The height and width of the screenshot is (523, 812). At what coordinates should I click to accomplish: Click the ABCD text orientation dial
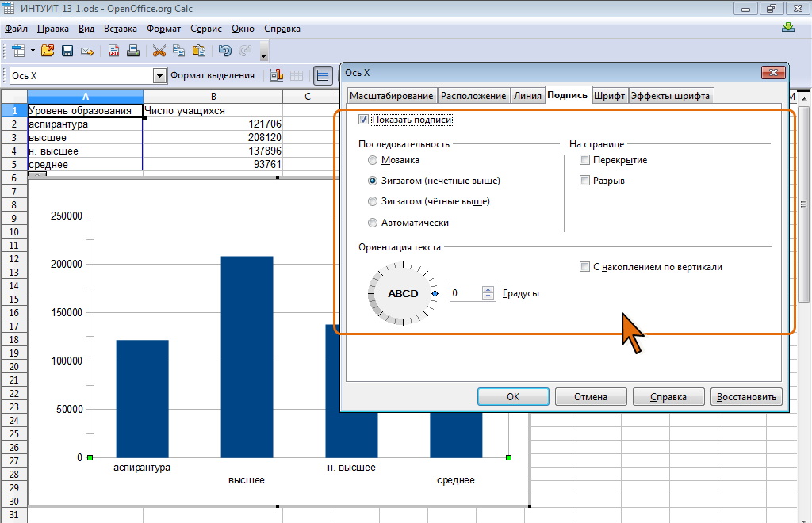tap(402, 293)
